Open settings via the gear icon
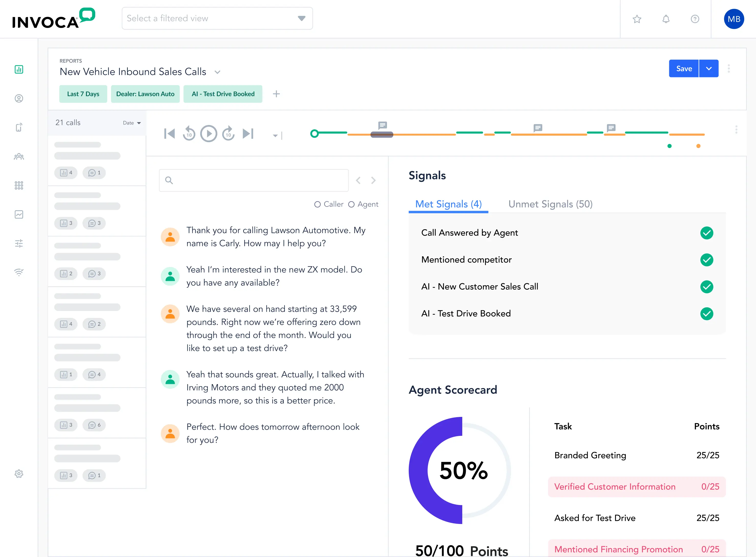This screenshot has width=756, height=557. pos(19,474)
